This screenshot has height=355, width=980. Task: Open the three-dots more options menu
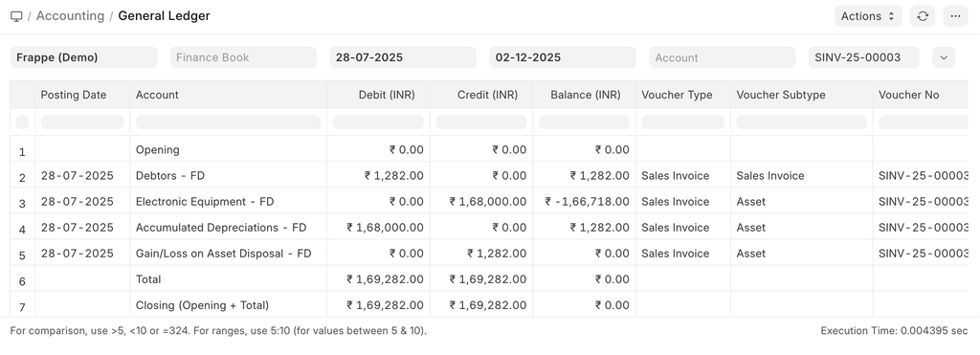[955, 16]
